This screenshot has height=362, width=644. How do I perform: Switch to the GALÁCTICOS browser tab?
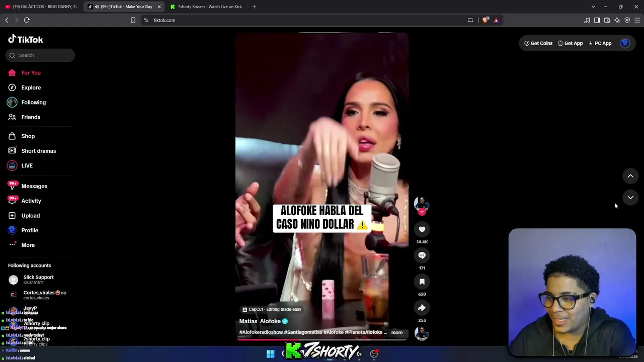pyautogui.click(x=41, y=7)
